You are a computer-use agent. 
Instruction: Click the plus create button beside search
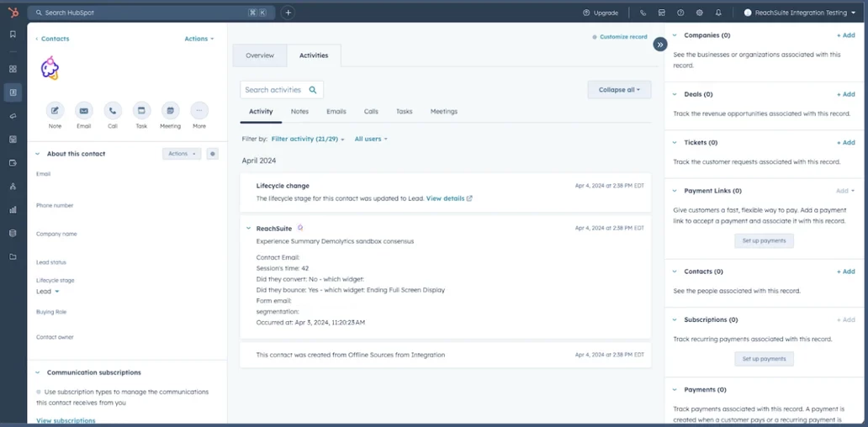(288, 12)
